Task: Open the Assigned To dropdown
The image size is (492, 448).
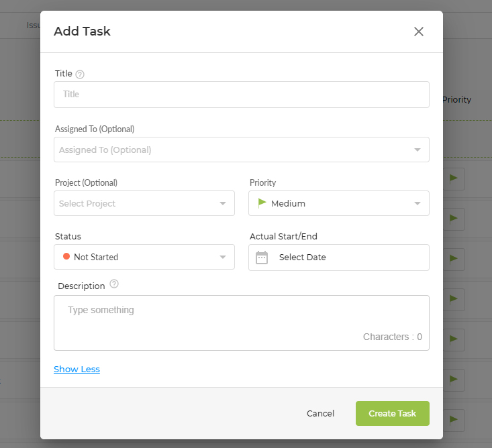Action: 242,150
